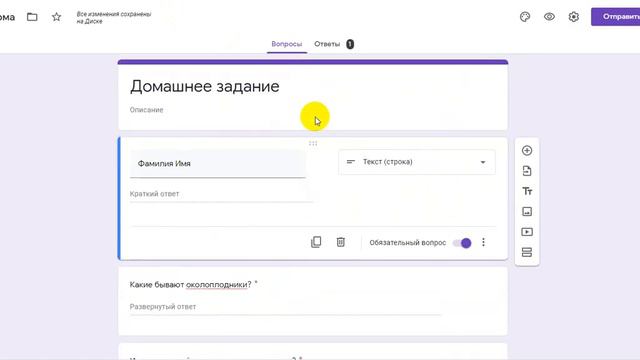The width and height of the screenshot is (640, 360).
Task: Click the Краткий ответ placeholder text
Action: click(x=154, y=194)
